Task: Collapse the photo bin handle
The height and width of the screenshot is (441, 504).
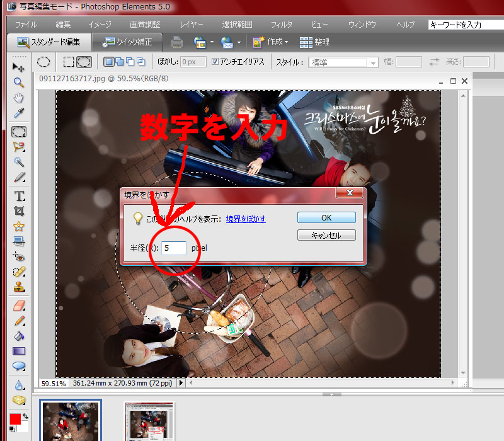Action: 331,394
